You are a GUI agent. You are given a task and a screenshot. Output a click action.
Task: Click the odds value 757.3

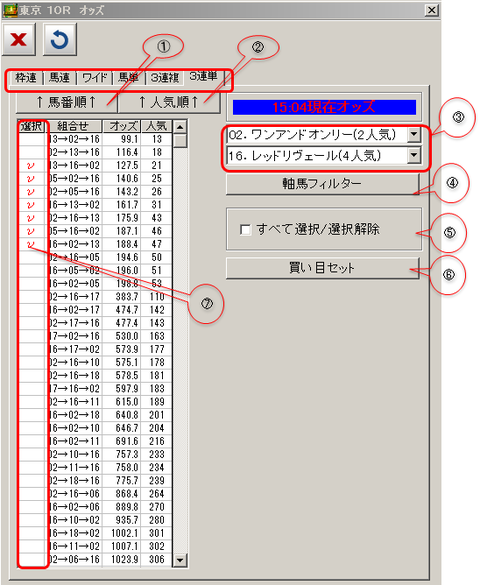tap(127, 454)
